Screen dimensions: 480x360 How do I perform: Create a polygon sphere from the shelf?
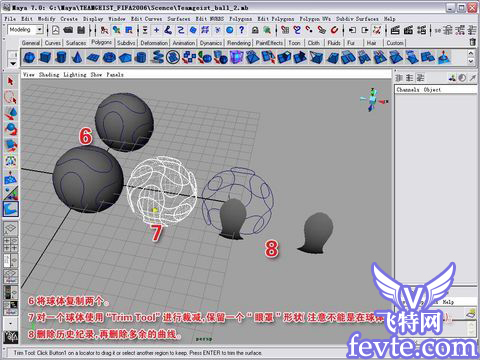(30, 57)
